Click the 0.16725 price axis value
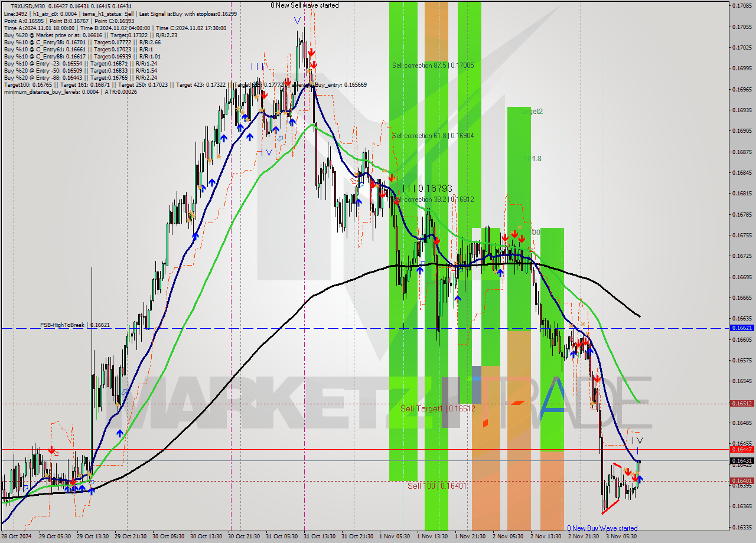This screenshot has height=543, width=756. (742, 256)
